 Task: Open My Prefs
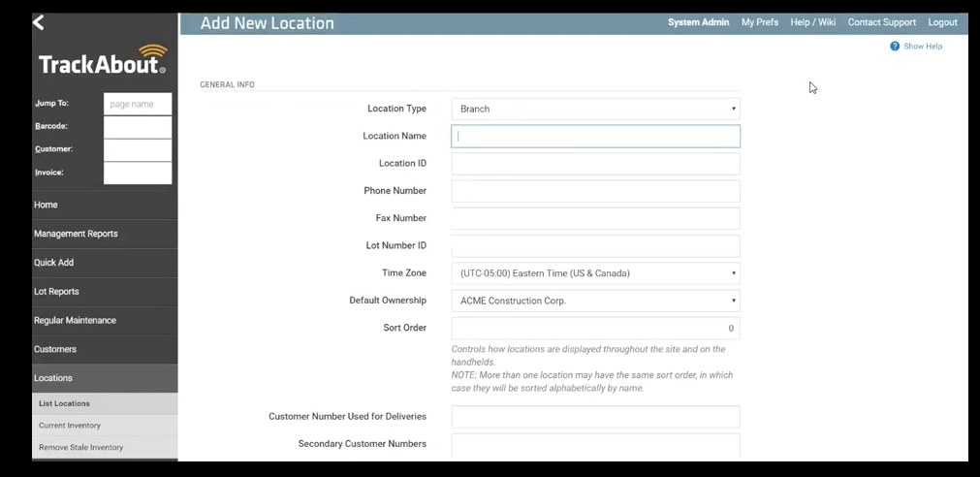[x=760, y=22]
